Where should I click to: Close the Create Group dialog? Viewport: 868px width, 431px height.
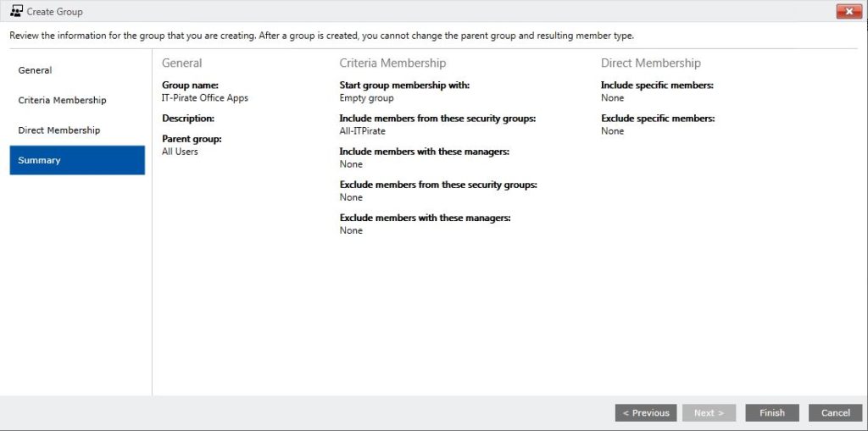(849, 12)
